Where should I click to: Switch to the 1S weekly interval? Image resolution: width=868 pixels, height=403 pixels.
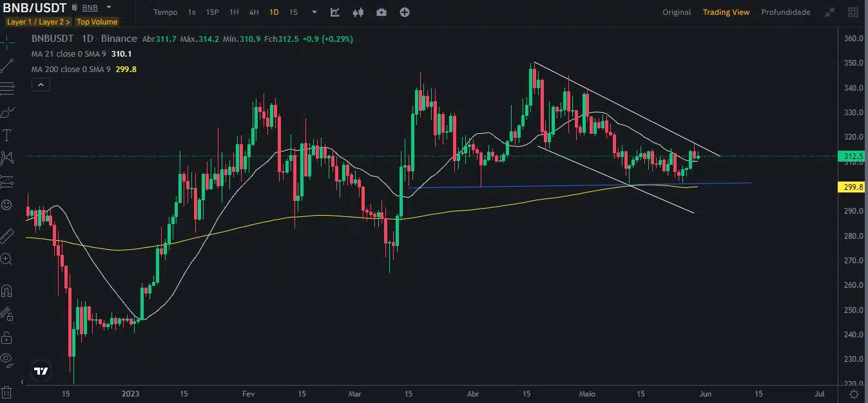tap(293, 12)
